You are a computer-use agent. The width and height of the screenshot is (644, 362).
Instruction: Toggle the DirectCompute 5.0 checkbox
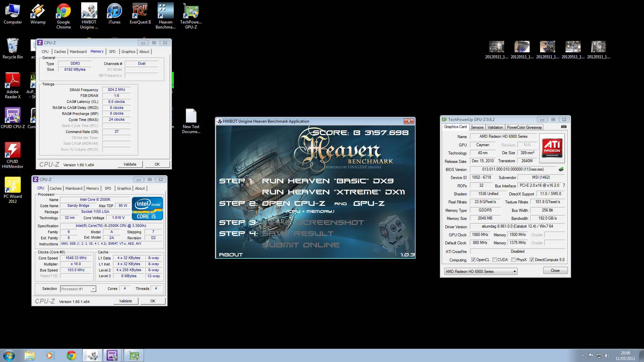[x=532, y=260]
